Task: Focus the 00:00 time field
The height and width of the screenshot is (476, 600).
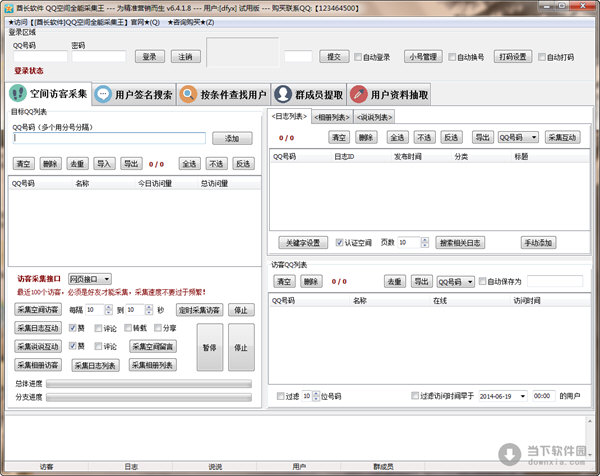Action: [543, 396]
